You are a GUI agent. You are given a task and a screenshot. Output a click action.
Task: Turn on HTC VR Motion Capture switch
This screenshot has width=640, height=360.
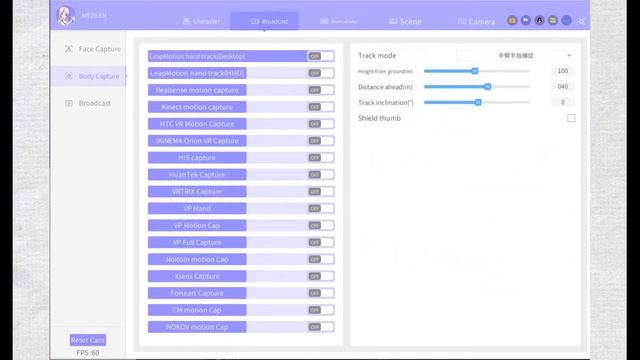point(321,124)
